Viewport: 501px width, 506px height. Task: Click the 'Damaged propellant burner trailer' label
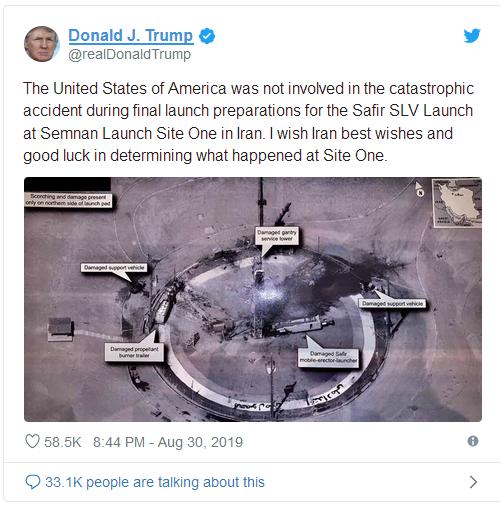[134, 352]
